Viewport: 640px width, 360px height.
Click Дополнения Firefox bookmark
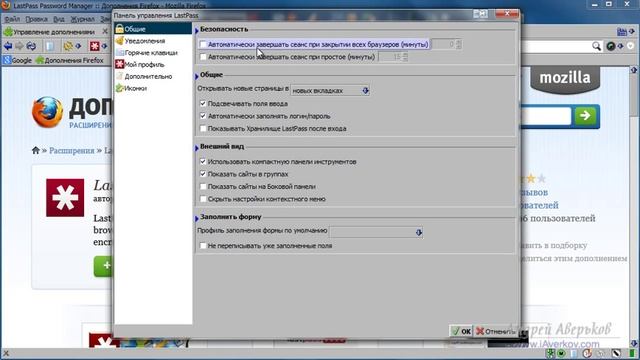[x=70, y=60]
